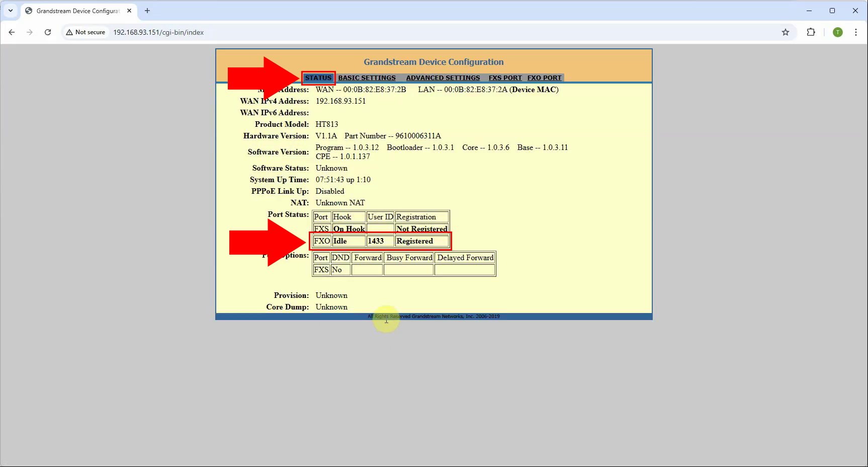Minimize the browser window
Image resolution: width=868 pixels, height=467 pixels.
(809, 11)
